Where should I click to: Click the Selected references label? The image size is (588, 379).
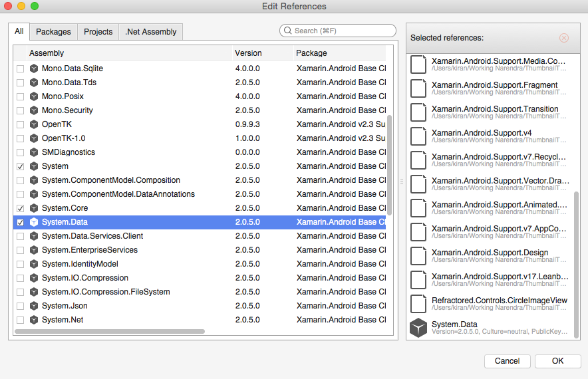point(447,38)
